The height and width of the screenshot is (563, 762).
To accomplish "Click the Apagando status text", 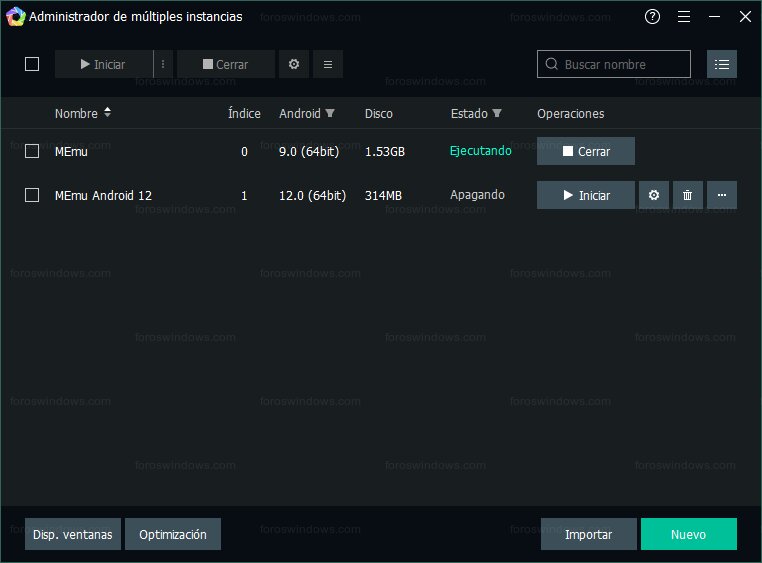I will pos(477,195).
